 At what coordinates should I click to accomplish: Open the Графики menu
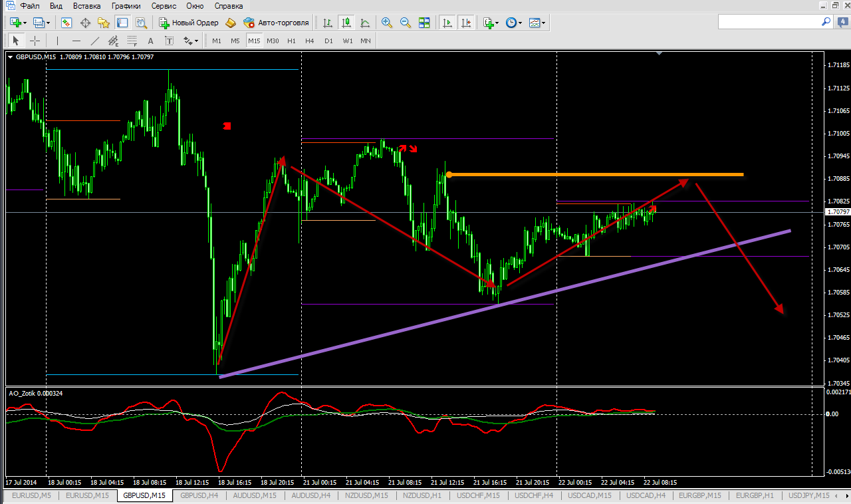126,5
